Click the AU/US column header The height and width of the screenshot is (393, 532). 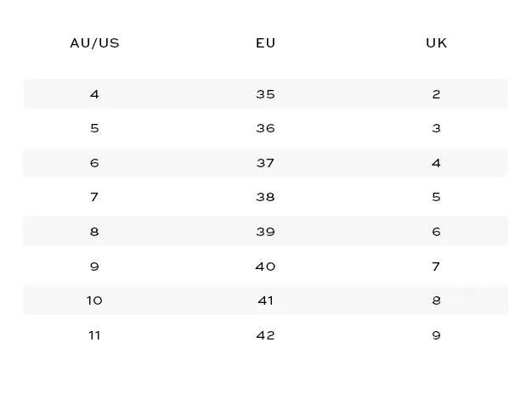pos(94,43)
